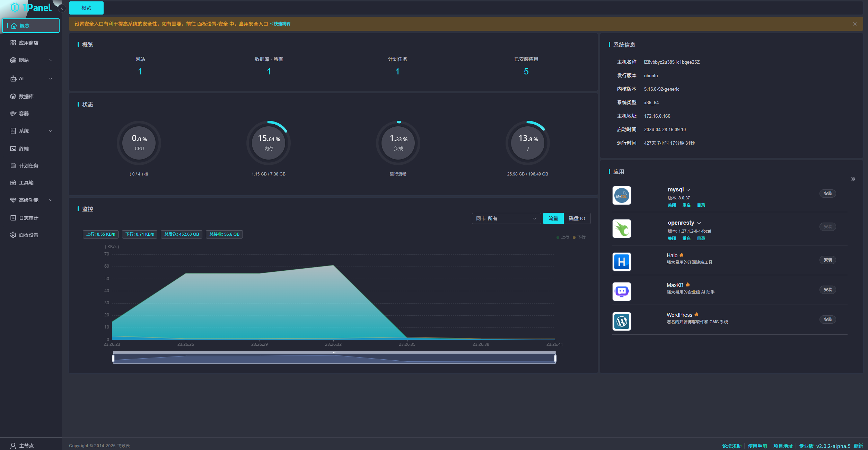Click the WordPress app icon
Screen dimensions: 868x450
point(622,321)
